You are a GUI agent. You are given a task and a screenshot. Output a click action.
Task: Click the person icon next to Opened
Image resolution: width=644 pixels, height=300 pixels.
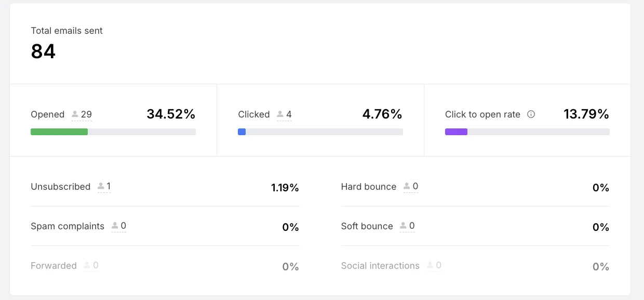(75, 114)
